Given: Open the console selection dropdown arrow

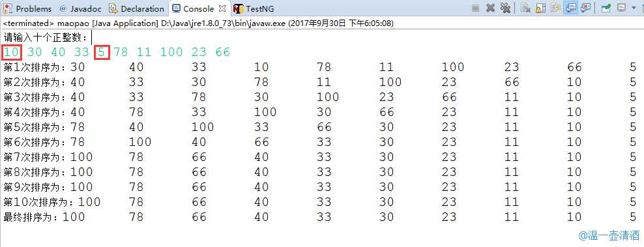Looking at the screenshot, I should (634, 8).
